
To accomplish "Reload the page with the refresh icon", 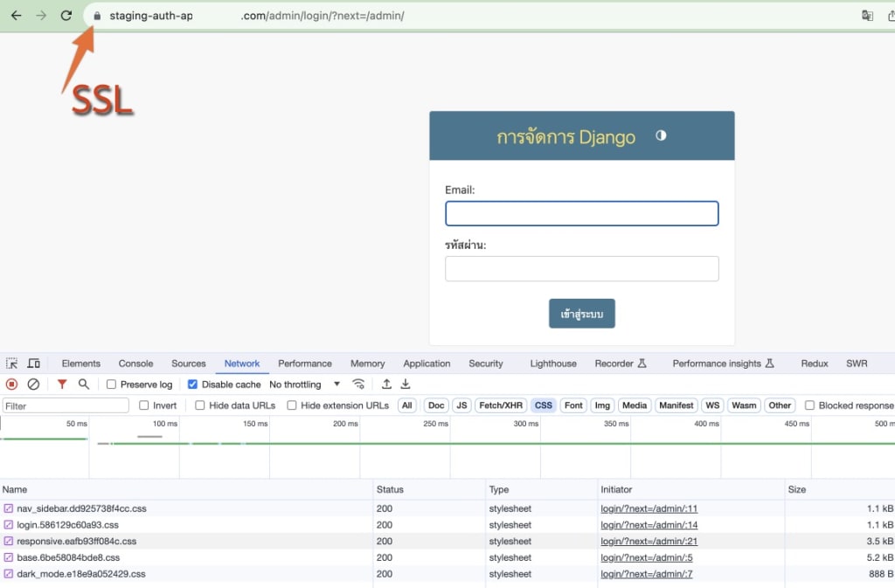I will click(66, 16).
